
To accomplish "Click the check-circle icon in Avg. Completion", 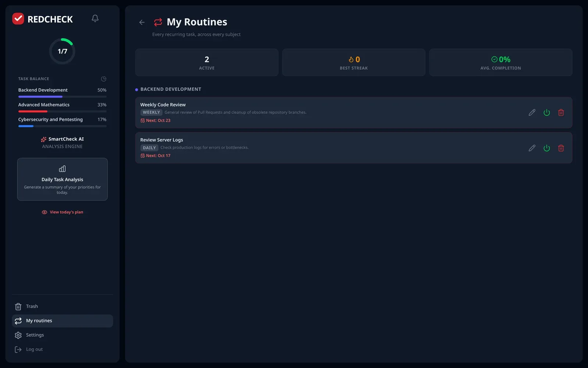I will [x=494, y=59].
